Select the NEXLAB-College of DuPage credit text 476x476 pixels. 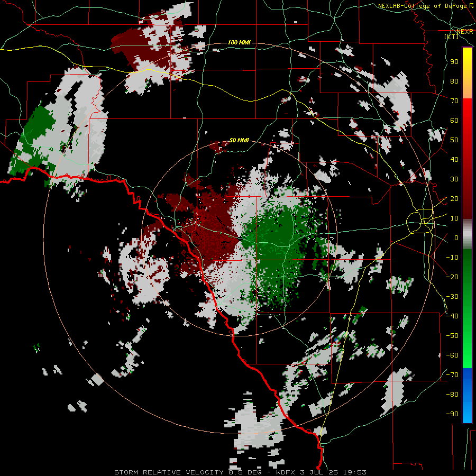click(x=424, y=6)
